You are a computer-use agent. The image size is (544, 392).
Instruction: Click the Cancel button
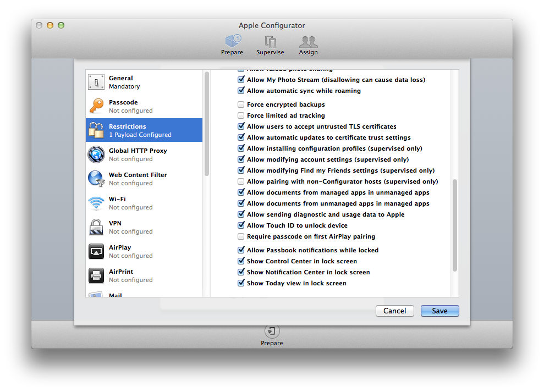pos(395,311)
